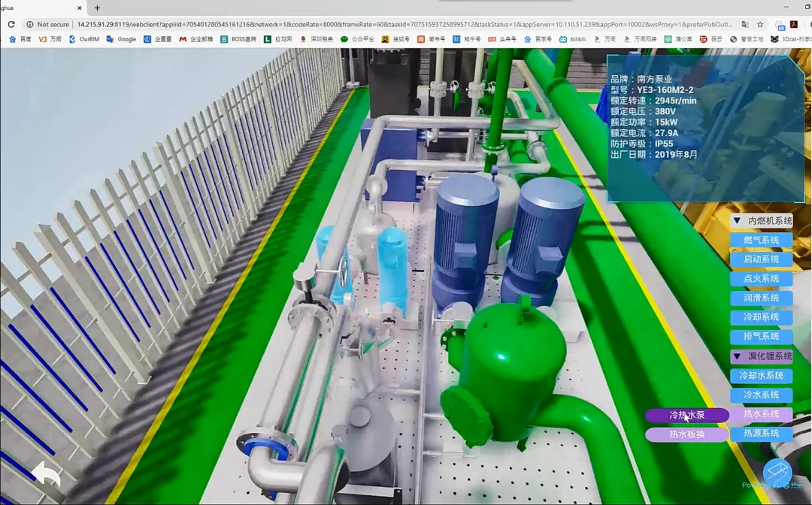Close the current browser tab

pyautogui.click(x=80, y=8)
